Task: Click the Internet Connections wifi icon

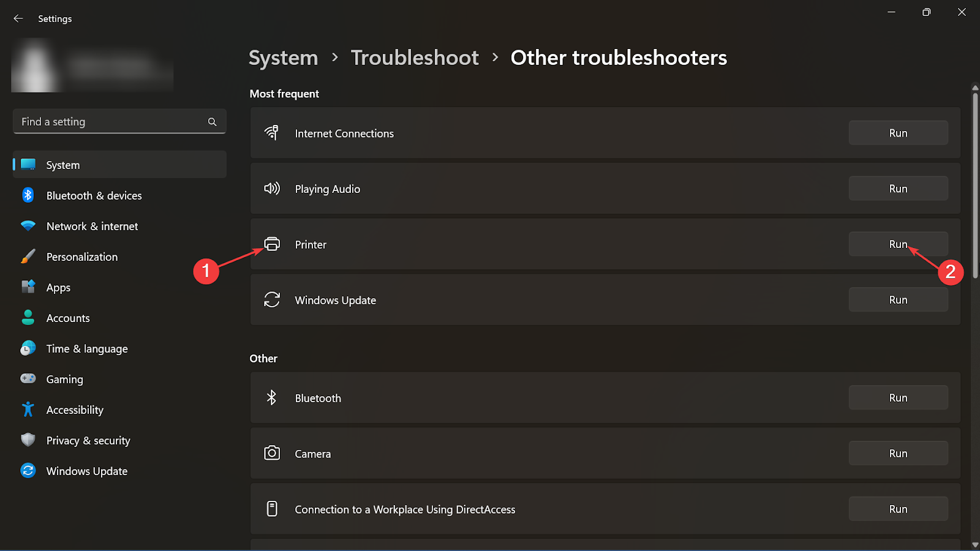Action: tap(271, 132)
